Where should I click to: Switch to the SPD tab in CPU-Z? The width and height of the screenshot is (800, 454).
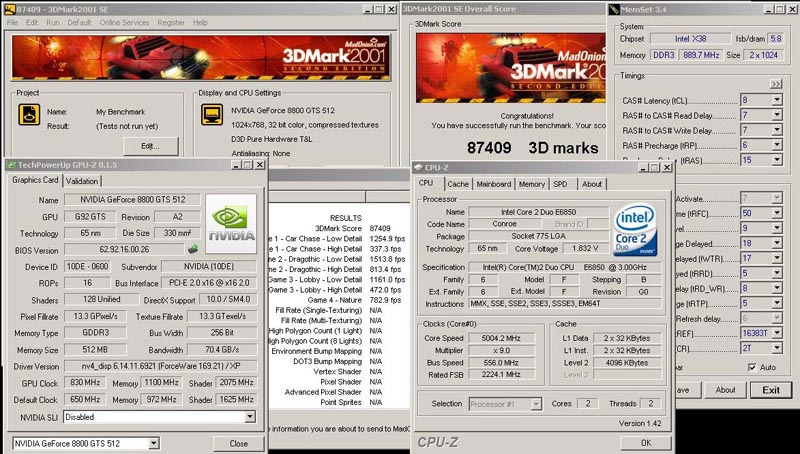[x=560, y=184]
